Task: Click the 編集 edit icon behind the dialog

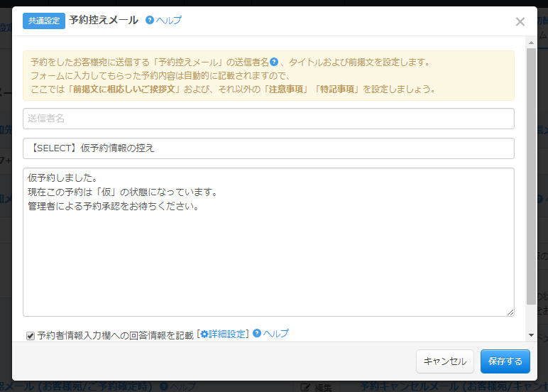Action: (306, 387)
